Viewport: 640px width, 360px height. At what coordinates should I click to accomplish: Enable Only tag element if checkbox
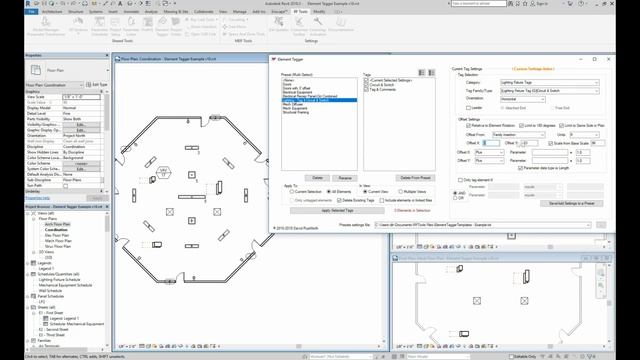click(460, 180)
